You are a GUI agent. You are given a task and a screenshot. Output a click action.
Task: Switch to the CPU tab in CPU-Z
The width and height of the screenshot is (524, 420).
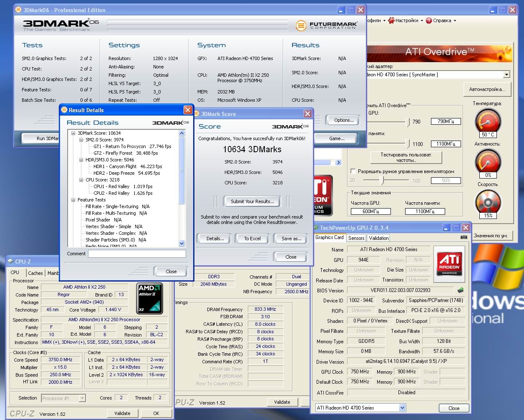coord(15,272)
